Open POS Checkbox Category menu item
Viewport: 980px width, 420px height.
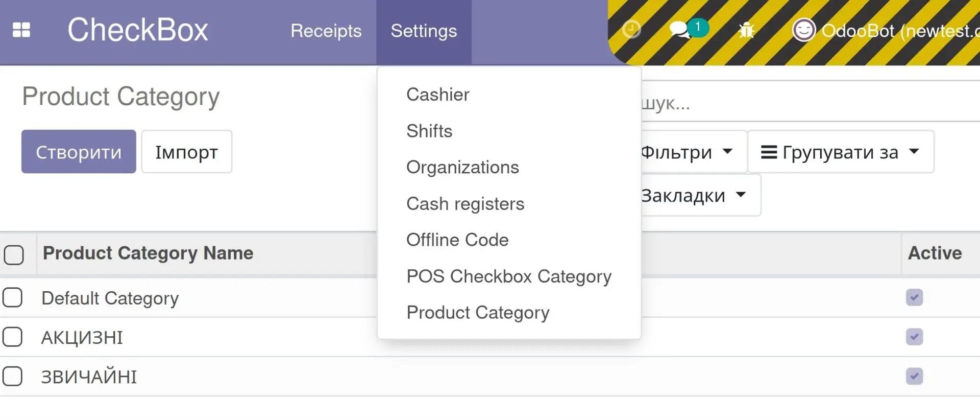[508, 276]
